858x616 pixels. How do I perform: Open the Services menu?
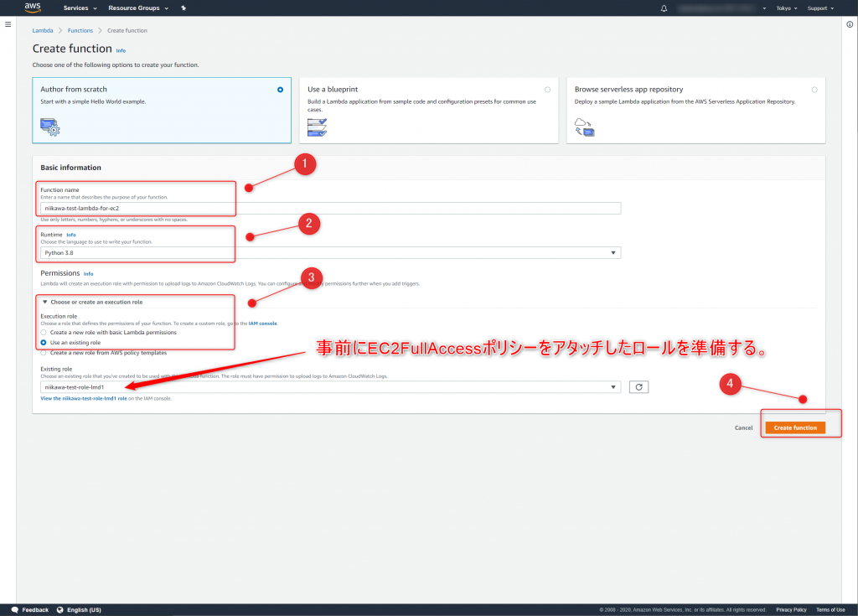pyautogui.click(x=80, y=8)
